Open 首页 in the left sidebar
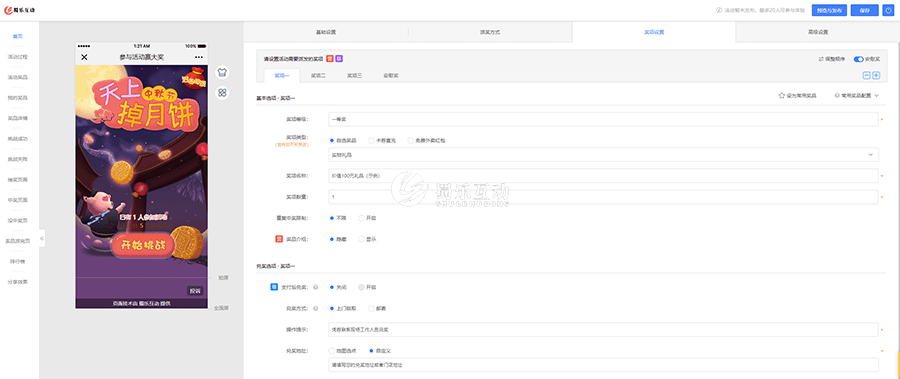Screen dimensions: 900x379 tap(18, 36)
